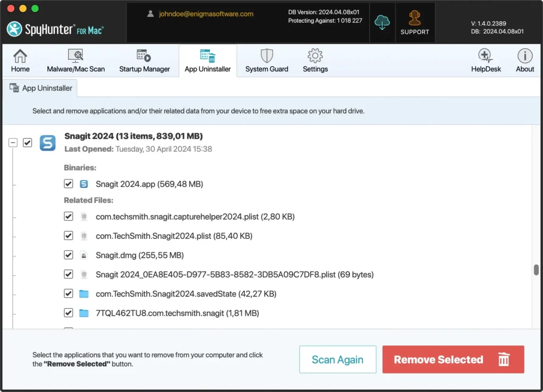Uncheck the Snagit.dmg checkbox
This screenshot has width=543, height=392.
[x=68, y=255]
